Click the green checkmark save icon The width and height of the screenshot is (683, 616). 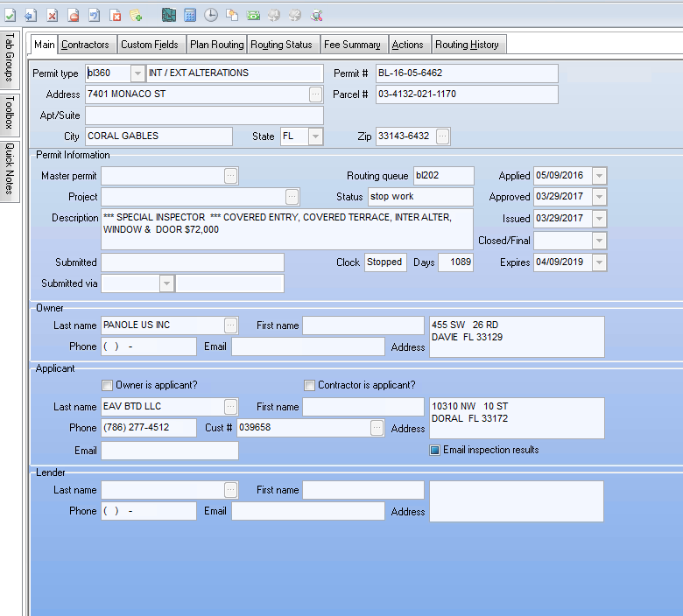tap(10, 16)
